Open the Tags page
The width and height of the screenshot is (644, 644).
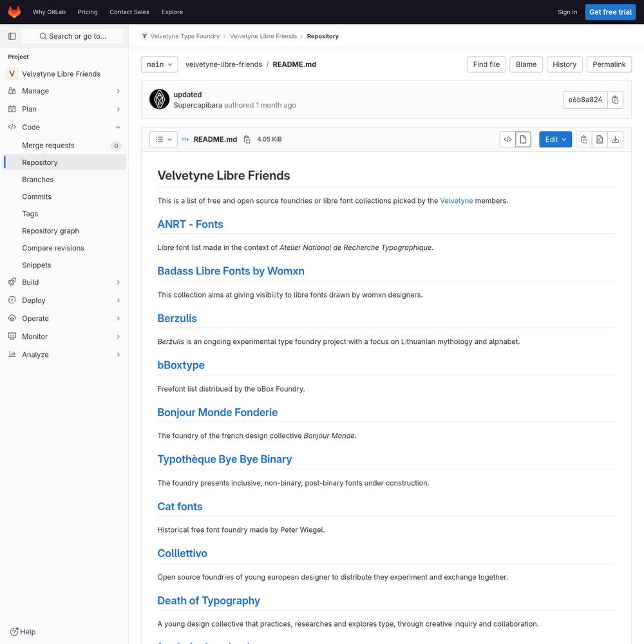64,214
